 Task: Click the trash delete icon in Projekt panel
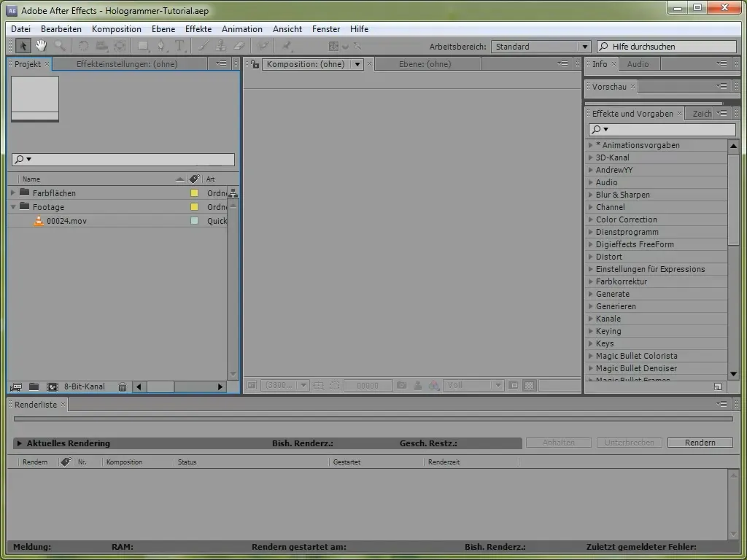(123, 386)
